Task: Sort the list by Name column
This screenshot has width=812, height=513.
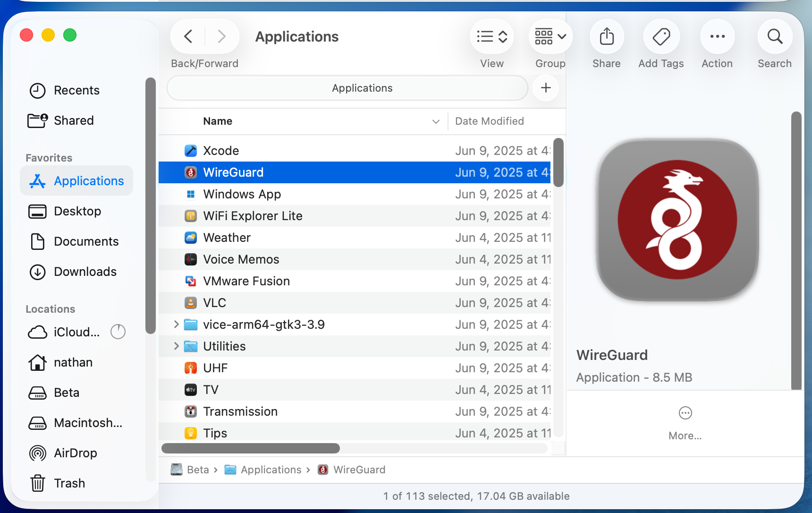Action: [218, 121]
